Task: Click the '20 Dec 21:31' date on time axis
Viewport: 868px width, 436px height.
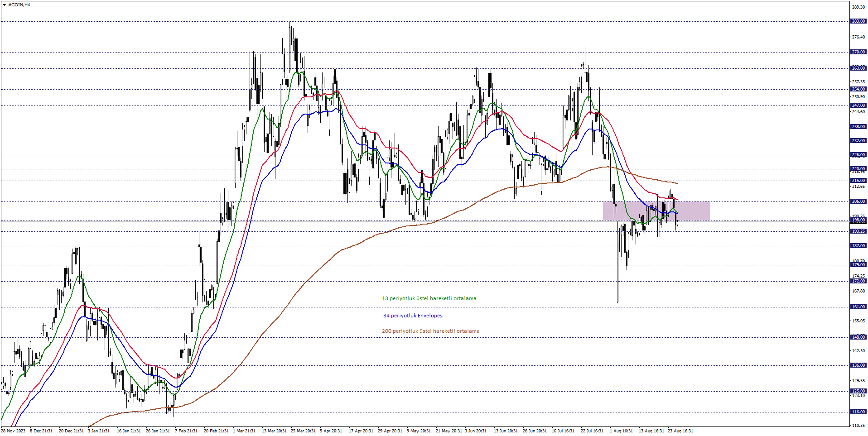Action: tap(71, 431)
